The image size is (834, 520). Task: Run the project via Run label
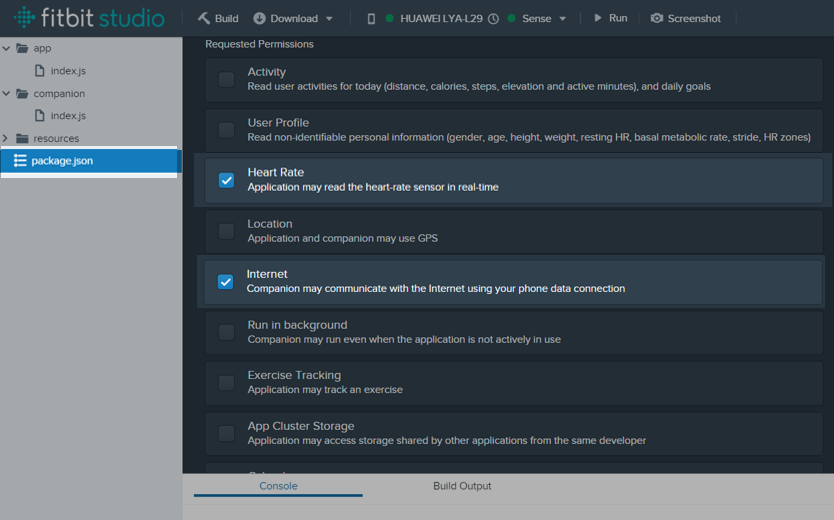click(618, 18)
